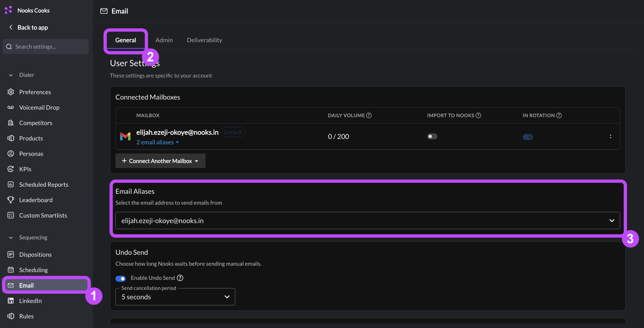Open Send cancellation period dropdown

(x=175, y=297)
